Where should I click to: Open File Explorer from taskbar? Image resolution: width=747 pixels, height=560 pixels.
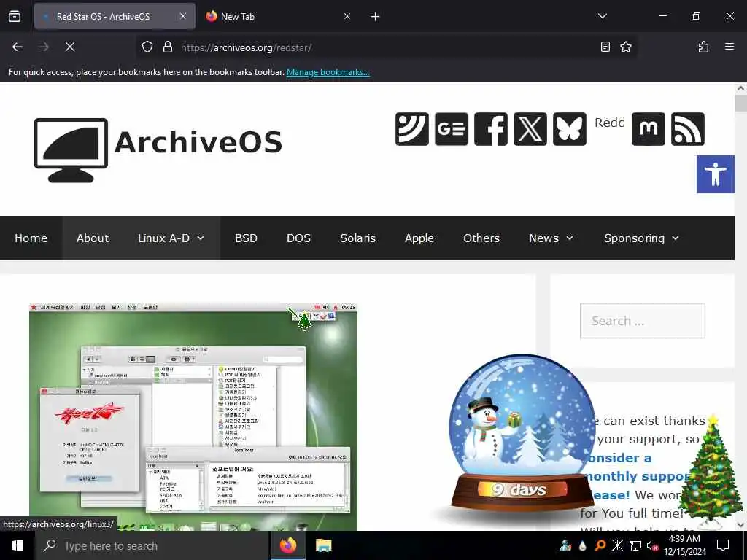[324, 545]
